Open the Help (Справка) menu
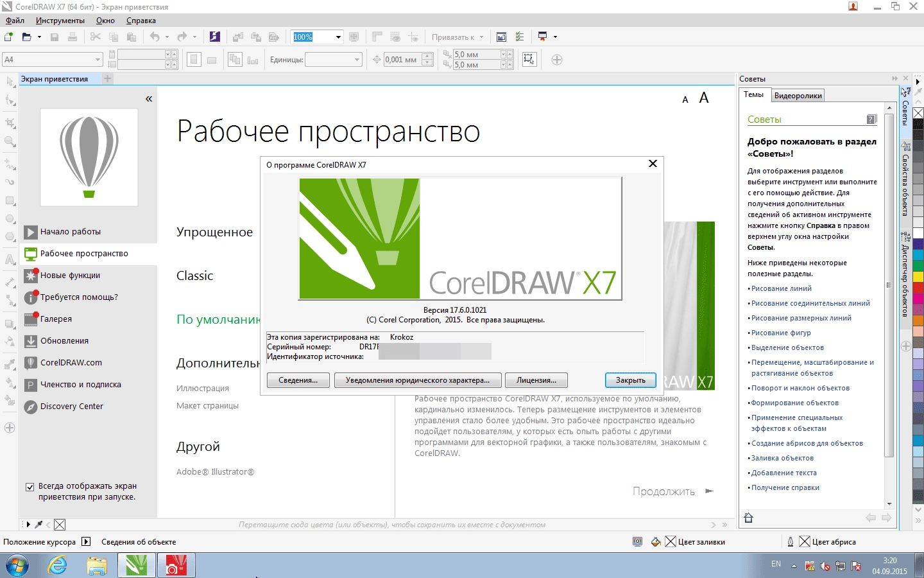Screen dimensions: 924x578 coord(141,21)
